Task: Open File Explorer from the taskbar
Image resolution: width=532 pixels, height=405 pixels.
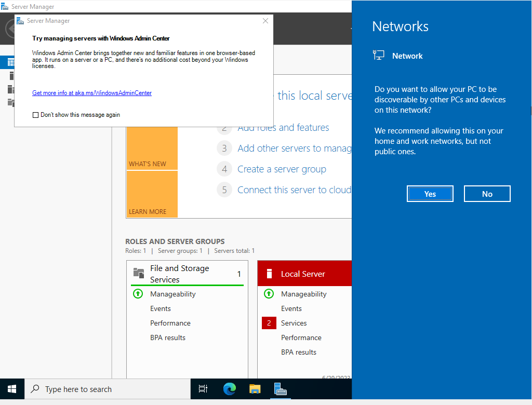Action: pyautogui.click(x=255, y=389)
